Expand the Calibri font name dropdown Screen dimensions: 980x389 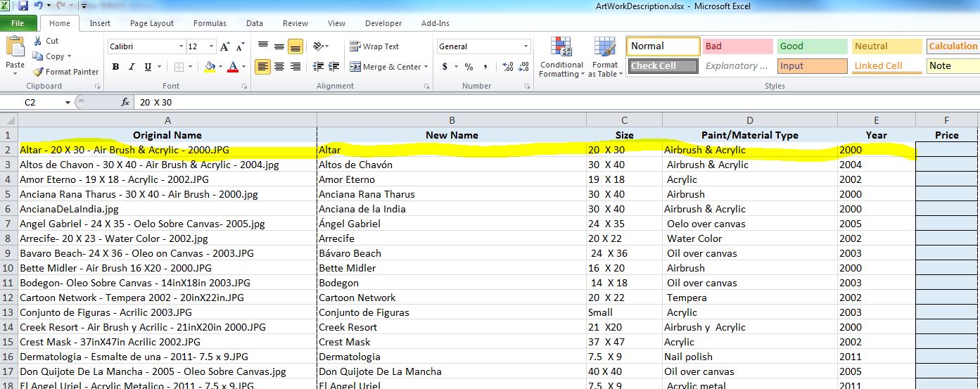tap(181, 47)
